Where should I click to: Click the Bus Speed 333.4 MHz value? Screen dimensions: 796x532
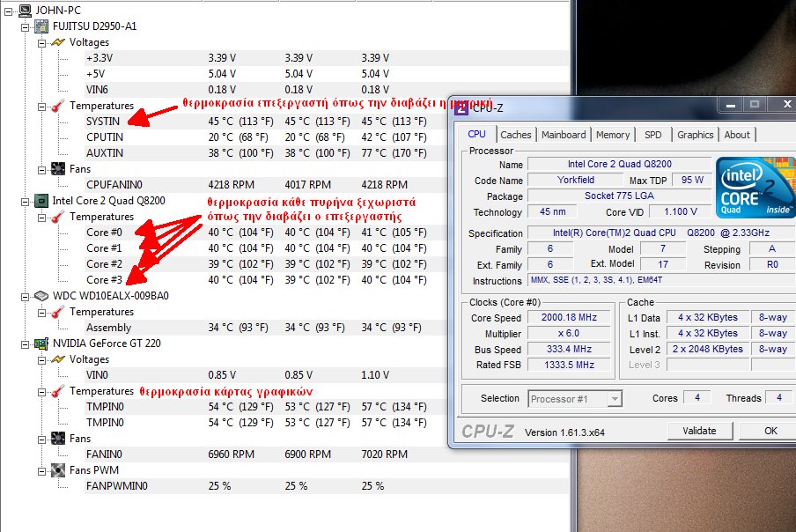pos(569,349)
